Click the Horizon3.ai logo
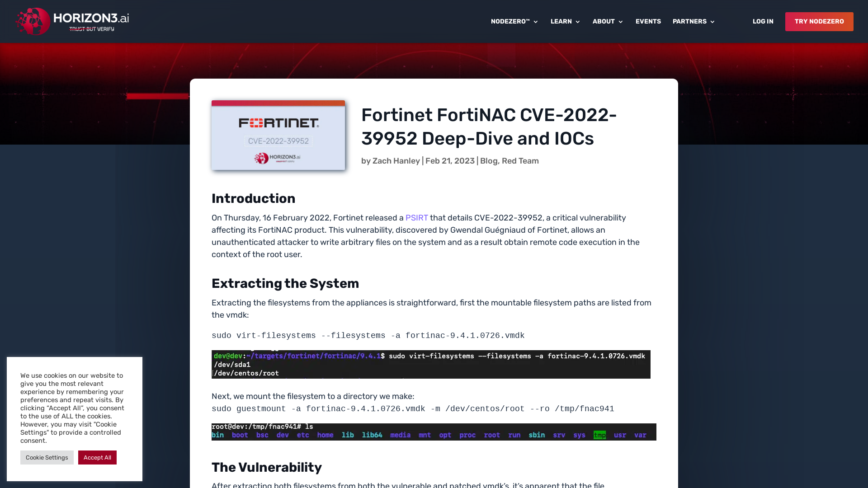The height and width of the screenshot is (488, 868). click(x=72, y=21)
